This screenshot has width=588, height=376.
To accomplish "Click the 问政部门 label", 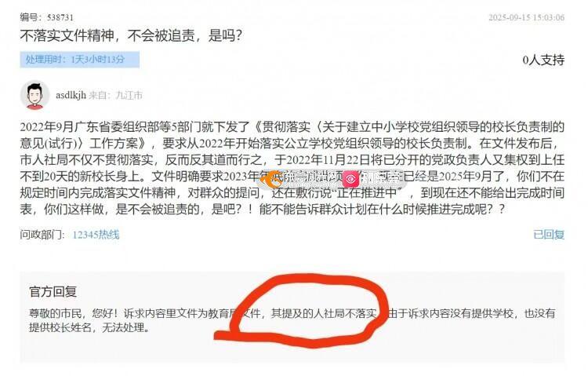I will point(42,235).
